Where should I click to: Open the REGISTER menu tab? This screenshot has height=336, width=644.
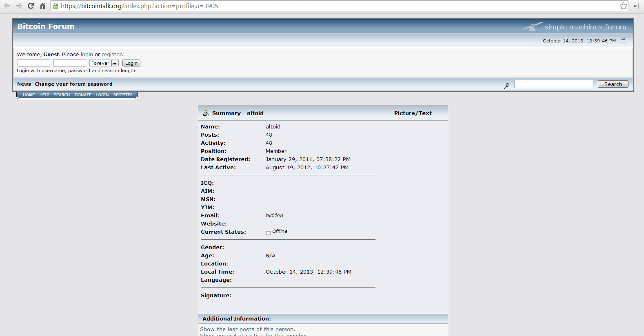(123, 95)
